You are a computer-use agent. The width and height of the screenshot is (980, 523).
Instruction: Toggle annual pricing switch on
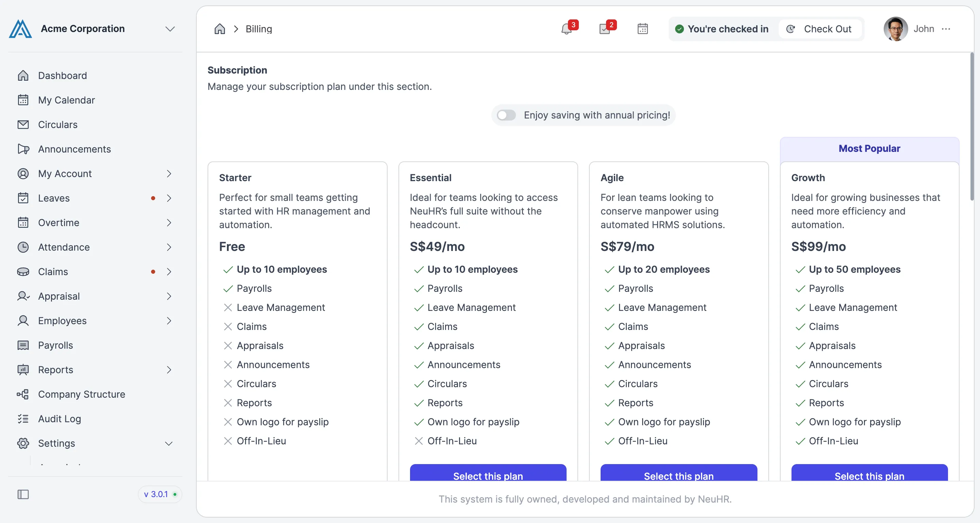click(x=506, y=115)
